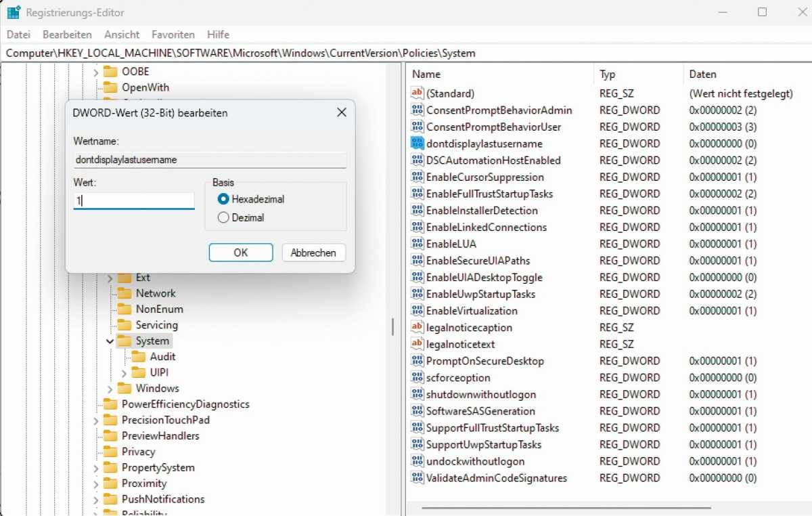Expand the UIPI tree node

pos(124,373)
